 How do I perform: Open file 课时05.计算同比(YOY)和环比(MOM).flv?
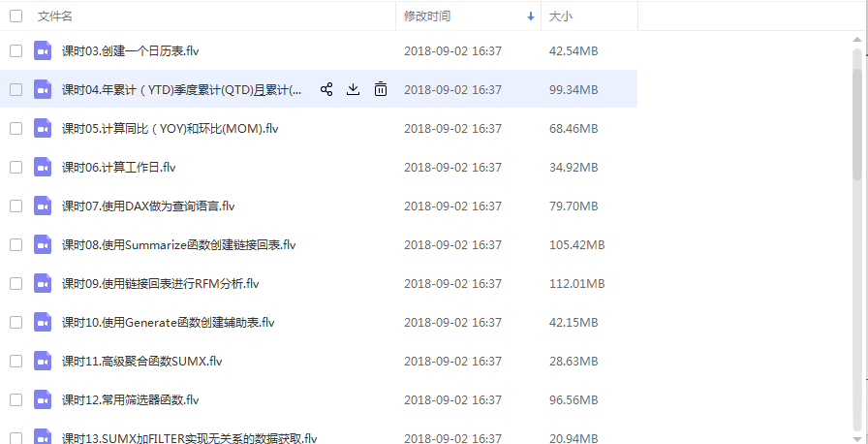click(x=170, y=128)
